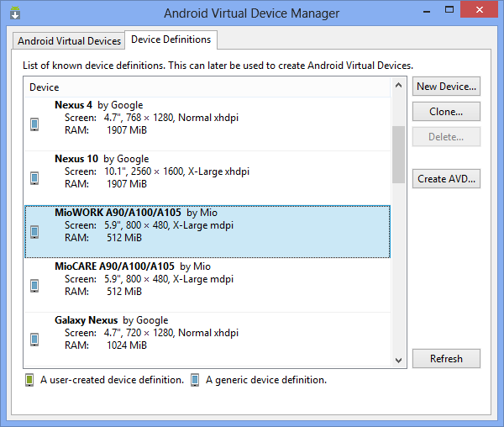The image size is (504, 427).
Task: Click the Nexus 10 device icon
Action: (x=34, y=178)
